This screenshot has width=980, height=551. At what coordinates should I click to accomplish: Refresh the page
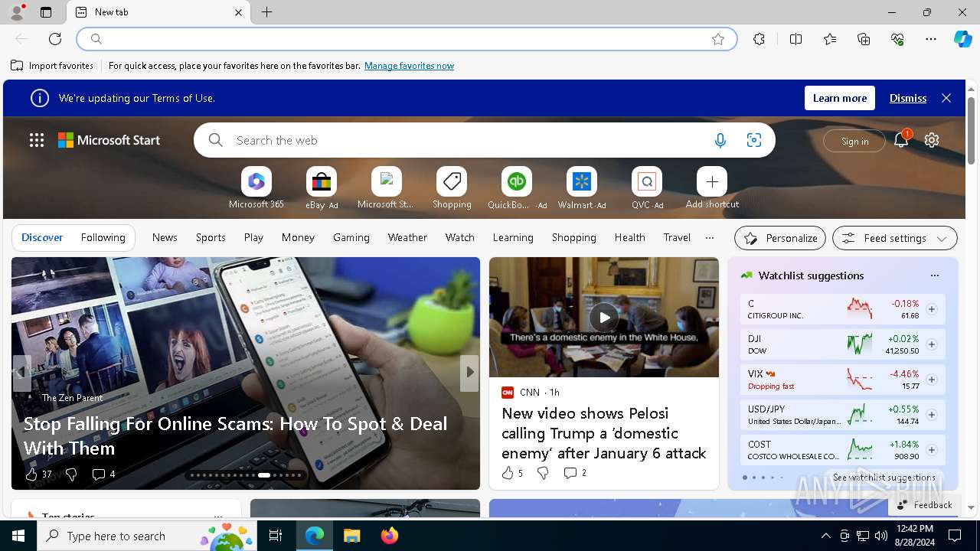pos(55,39)
